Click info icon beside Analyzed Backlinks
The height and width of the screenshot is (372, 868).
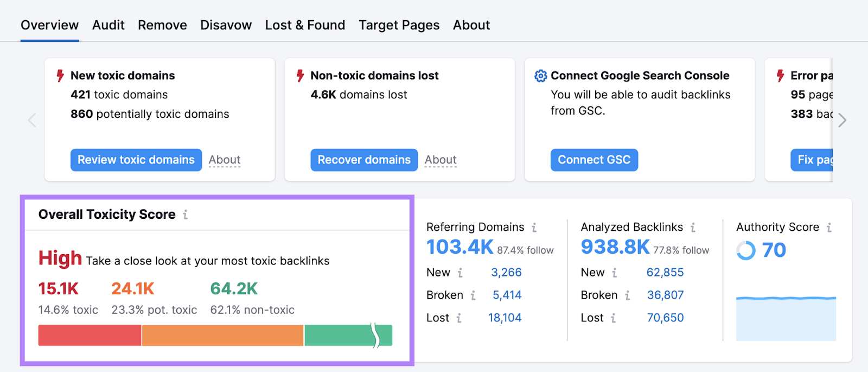pyautogui.click(x=693, y=228)
